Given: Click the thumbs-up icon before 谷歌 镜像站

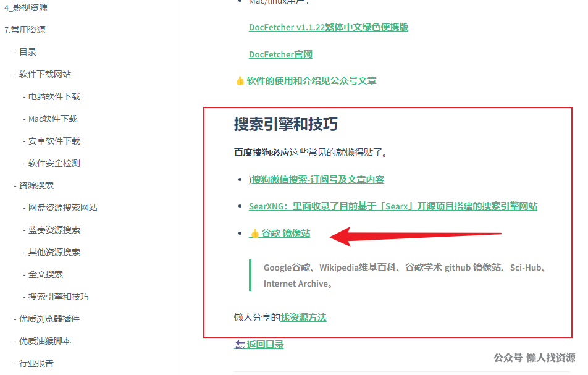Looking at the screenshot, I should 254,234.
